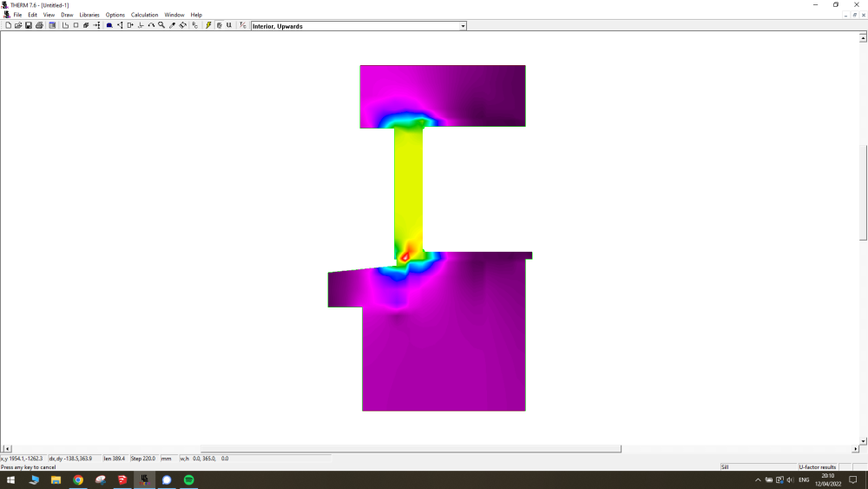
Task: Select the Draw Polygon tool
Action: coord(65,25)
